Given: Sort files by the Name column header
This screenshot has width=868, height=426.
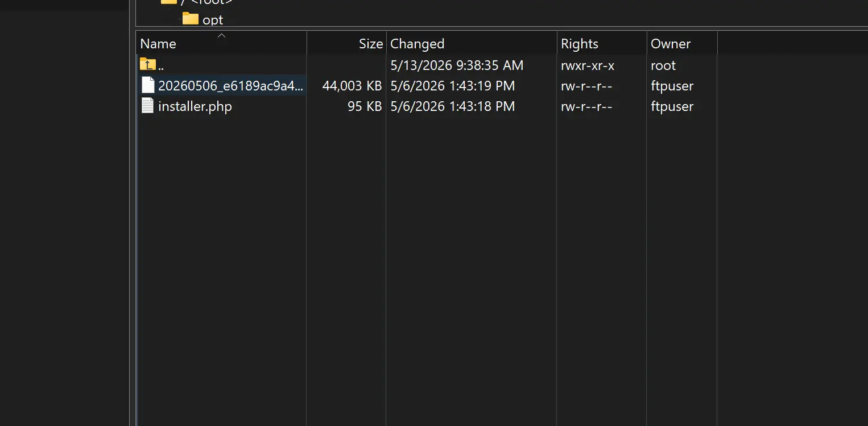Looking at the screenshot, I should click(221, 43).
